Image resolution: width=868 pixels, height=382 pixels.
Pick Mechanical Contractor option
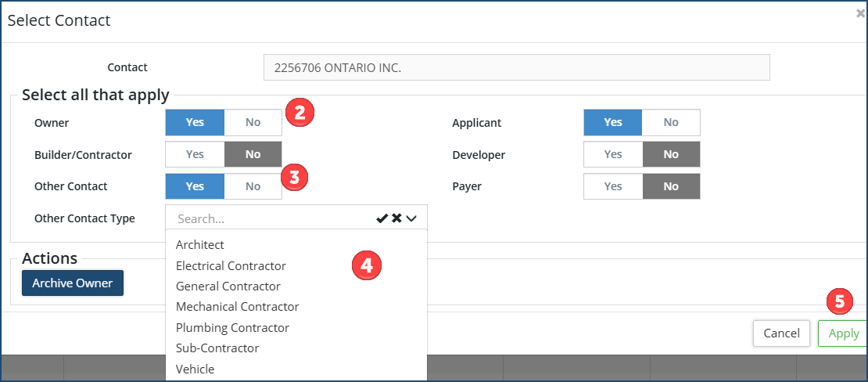[x=237, y=307]
